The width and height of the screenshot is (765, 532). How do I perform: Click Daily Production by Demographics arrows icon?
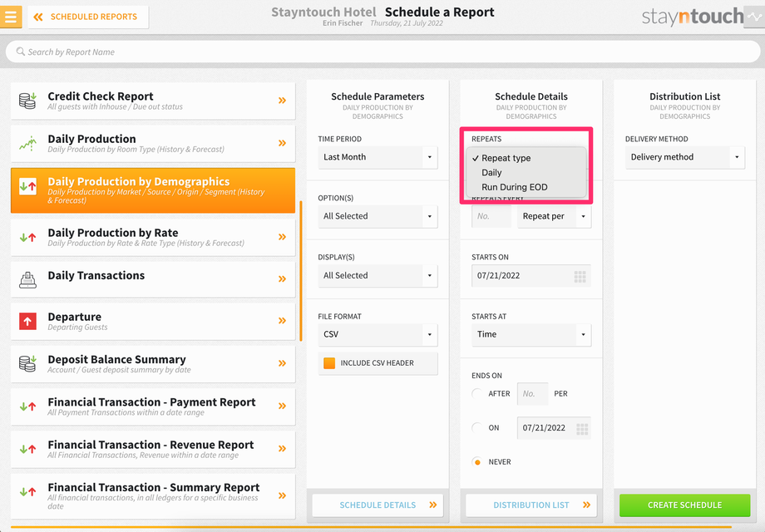click(x=27, y=186)
